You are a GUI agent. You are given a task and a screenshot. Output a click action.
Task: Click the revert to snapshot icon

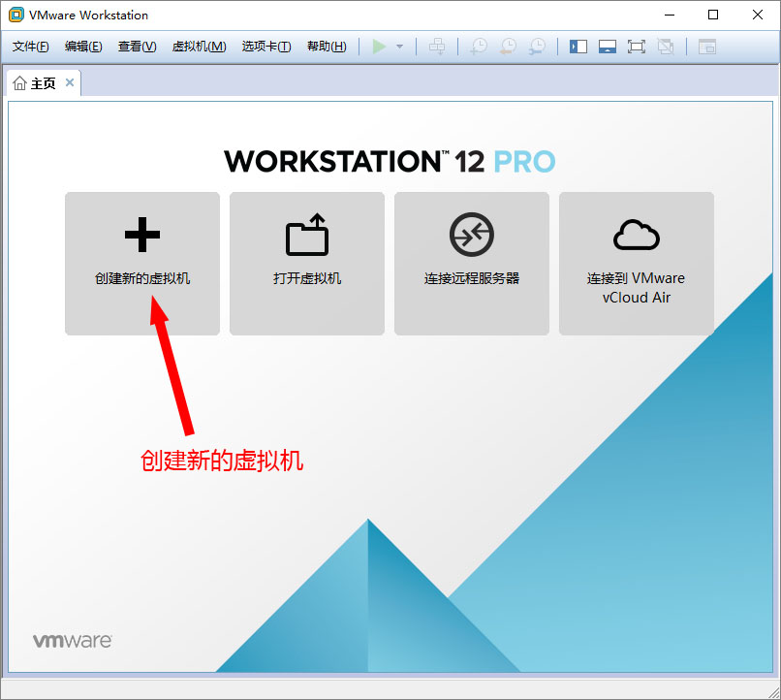click(508, 47)
